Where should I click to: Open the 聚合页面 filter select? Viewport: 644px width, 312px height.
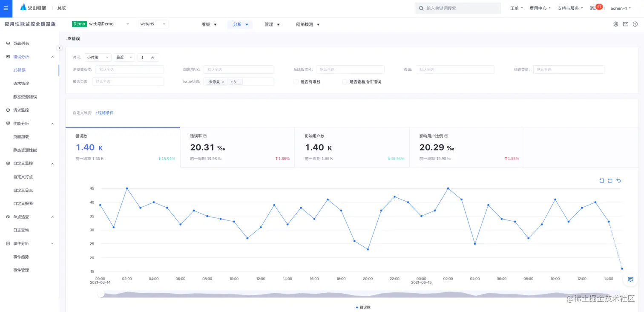pyautogui.click(x=128, y=81)
